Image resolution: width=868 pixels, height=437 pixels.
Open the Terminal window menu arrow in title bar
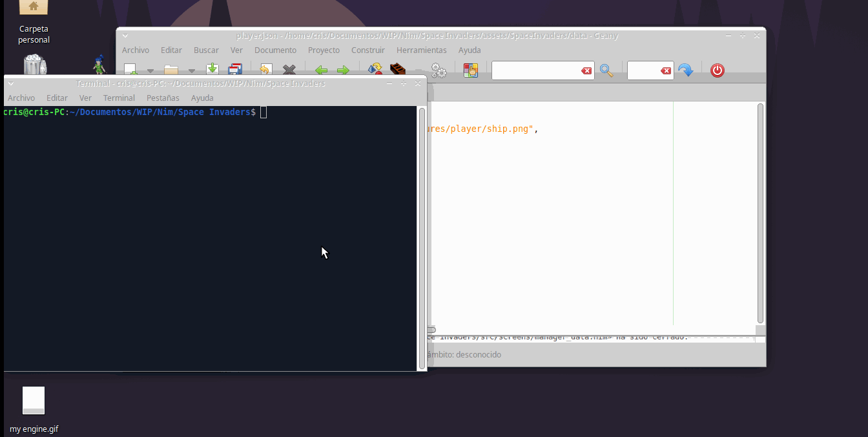pyautogui.click(x=10, y=83)
